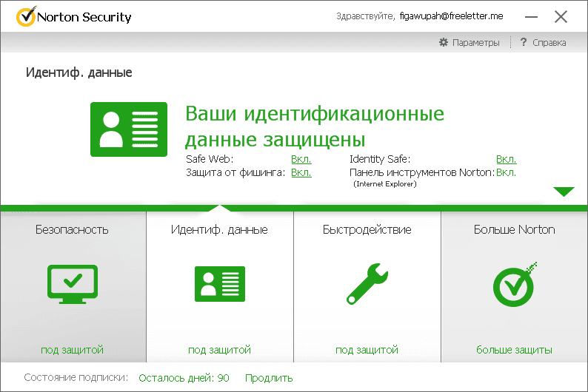Click больше защиты under Больше Norton
Image resolution: width=588 pixels, height=392 pixels.
click(514, 350)
